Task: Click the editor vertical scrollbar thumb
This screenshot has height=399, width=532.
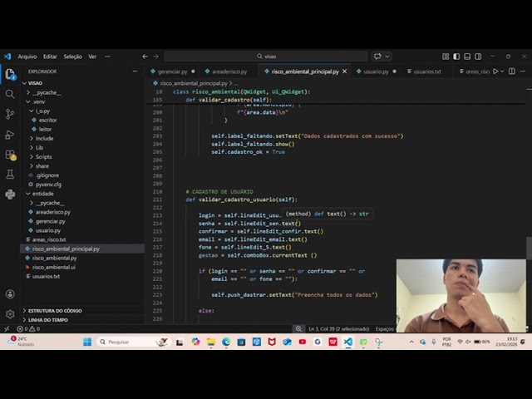Action: tap(529, 248)
